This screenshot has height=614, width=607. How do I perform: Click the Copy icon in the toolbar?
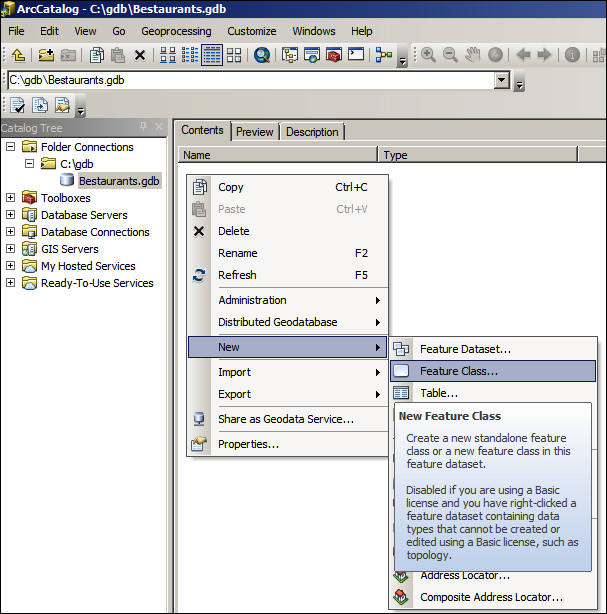pyautogui.click(x=97, y=55)
